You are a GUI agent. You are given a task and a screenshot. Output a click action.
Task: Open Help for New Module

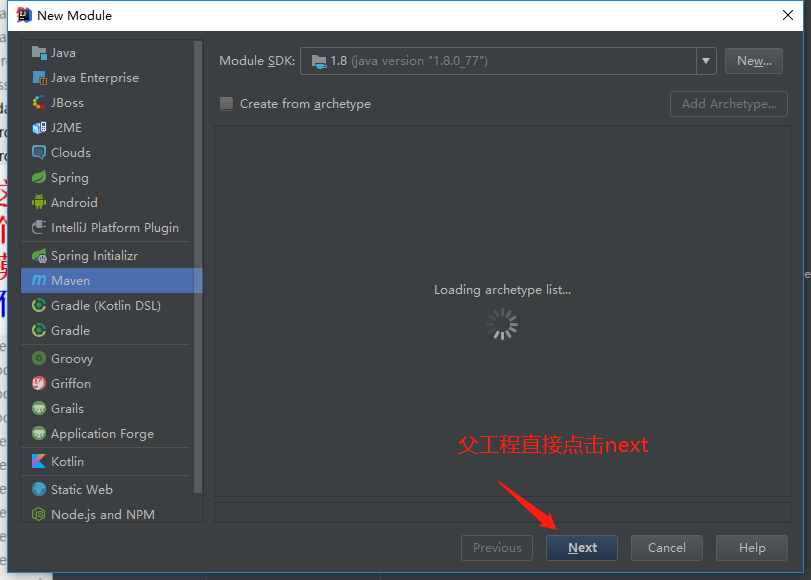coord(752,547)
